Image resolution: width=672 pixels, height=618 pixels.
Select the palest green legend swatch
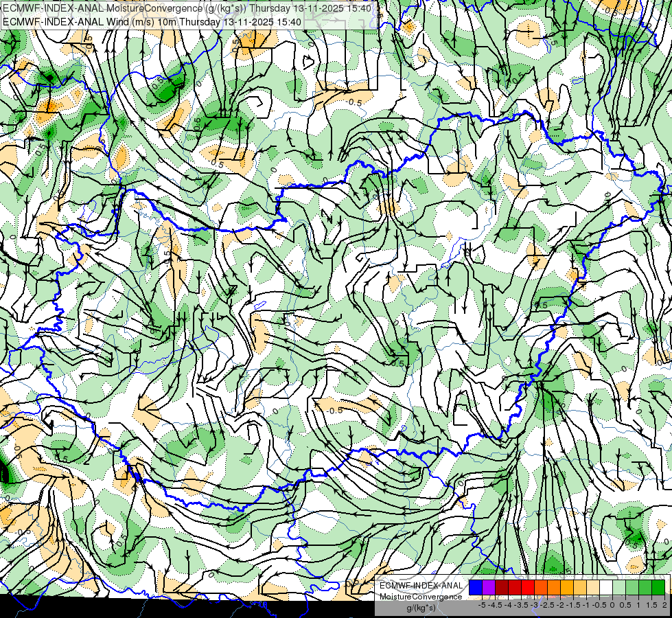point(619,587)
